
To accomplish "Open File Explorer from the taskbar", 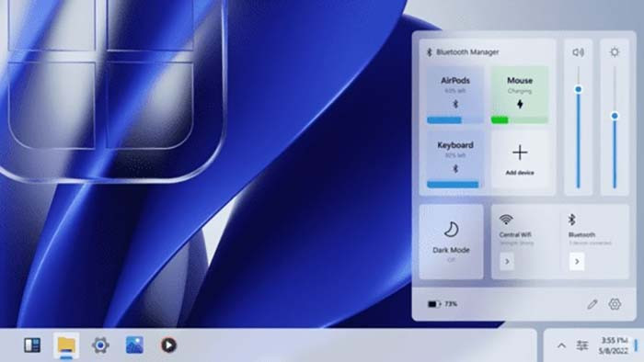I will 66,345.
